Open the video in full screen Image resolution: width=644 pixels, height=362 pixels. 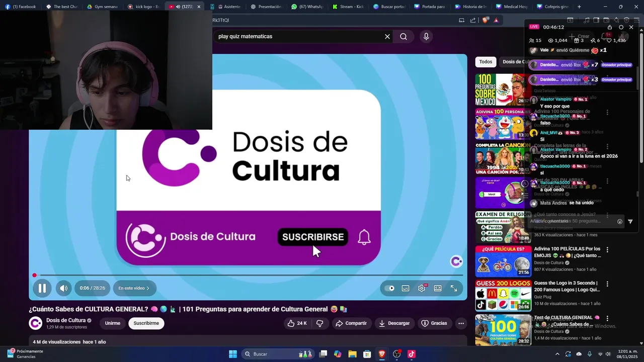click(454, 288)
